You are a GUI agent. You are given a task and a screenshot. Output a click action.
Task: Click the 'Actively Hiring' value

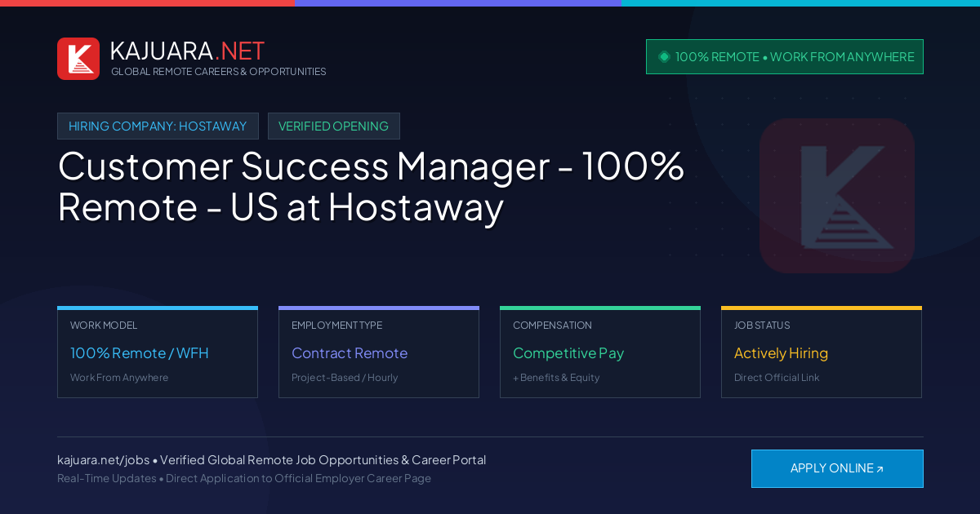[x=781, y=353]
